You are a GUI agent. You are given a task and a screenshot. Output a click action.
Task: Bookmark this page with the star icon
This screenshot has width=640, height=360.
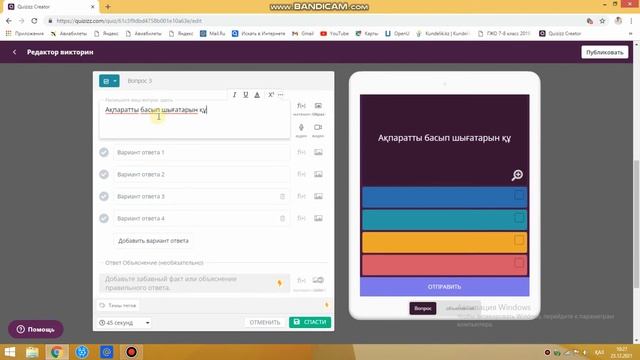coord(602,21)
